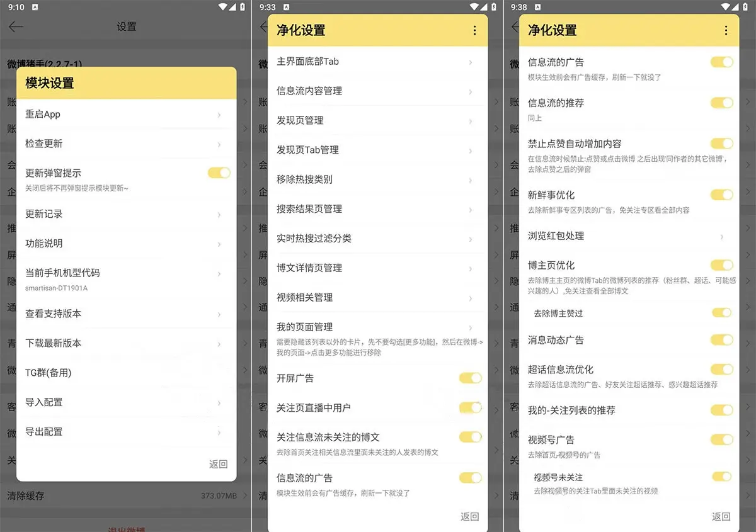Tap the arrow icon on 浏览红包处理 row

(721, 237)
